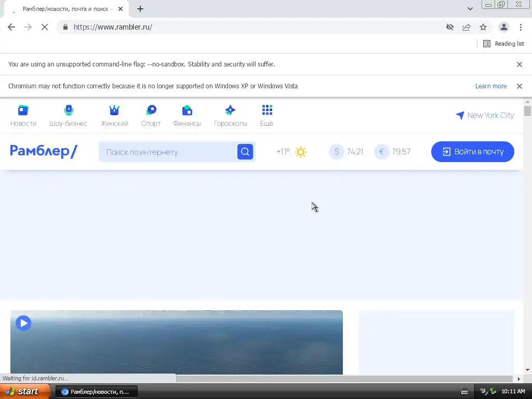This screenshot has height=399, width=532.
Task: Change location from New York City
Action: 485,115
